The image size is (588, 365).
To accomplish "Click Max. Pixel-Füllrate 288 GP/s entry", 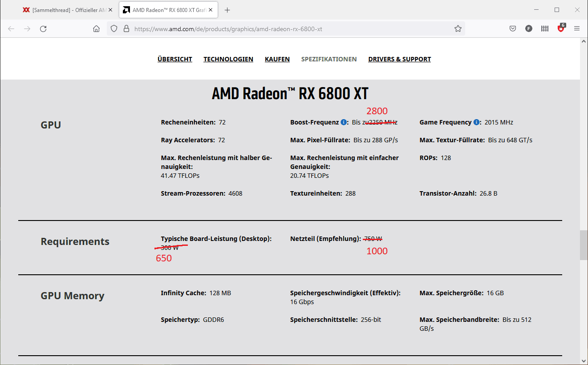I will (344, 140).
